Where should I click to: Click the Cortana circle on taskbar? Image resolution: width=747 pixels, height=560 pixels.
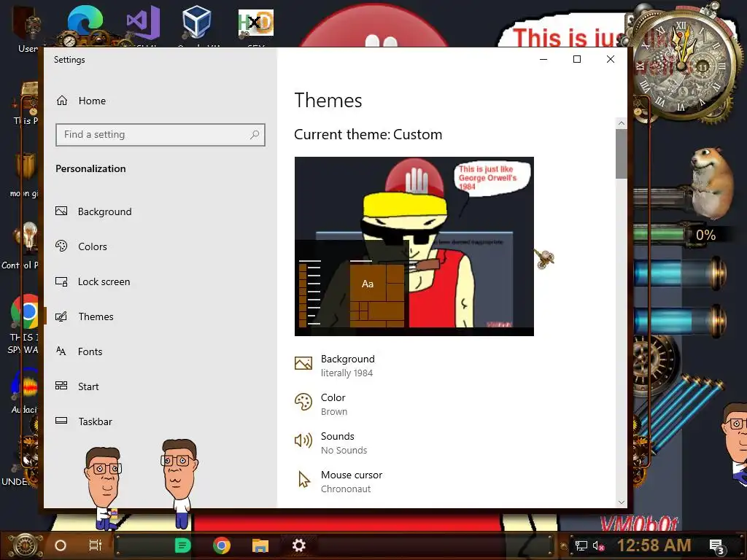61,545
